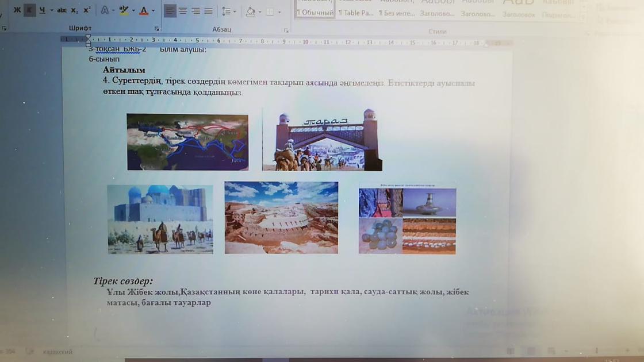
Task: Click казахский language in status bar
Action: (57, 352)
